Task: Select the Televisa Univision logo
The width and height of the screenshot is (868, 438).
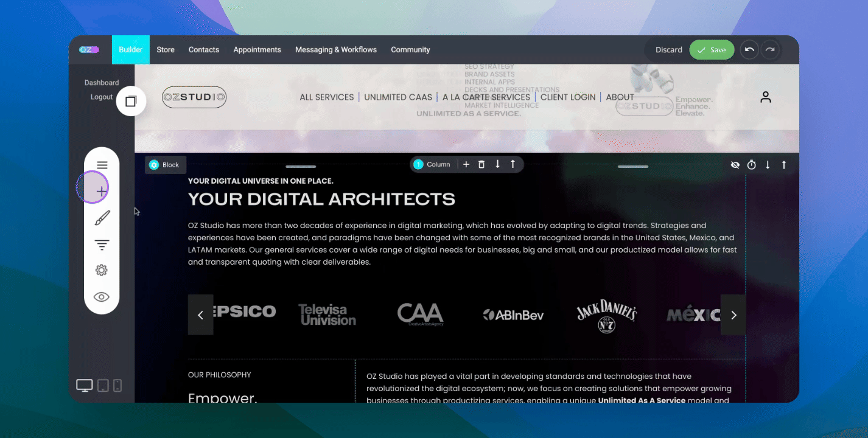Action: [x=327, y=315]
